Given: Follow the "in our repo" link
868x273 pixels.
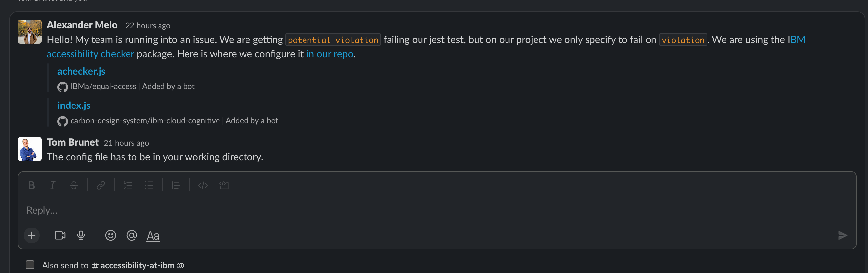Looking at the screenshot, I should (x=329, y=54).
